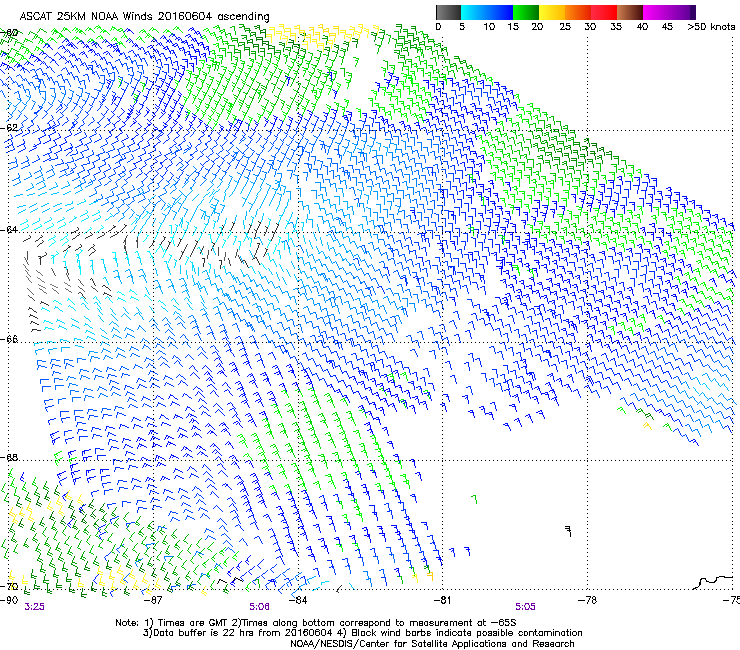
Task: Select the orange 25–30 knots legend segment
Action: click(x=578, y=12)
